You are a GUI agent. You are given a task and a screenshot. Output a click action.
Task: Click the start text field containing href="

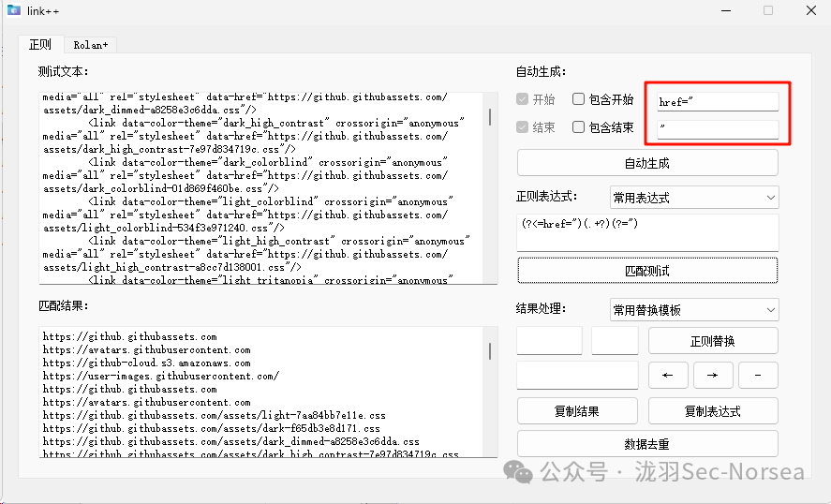718,102
